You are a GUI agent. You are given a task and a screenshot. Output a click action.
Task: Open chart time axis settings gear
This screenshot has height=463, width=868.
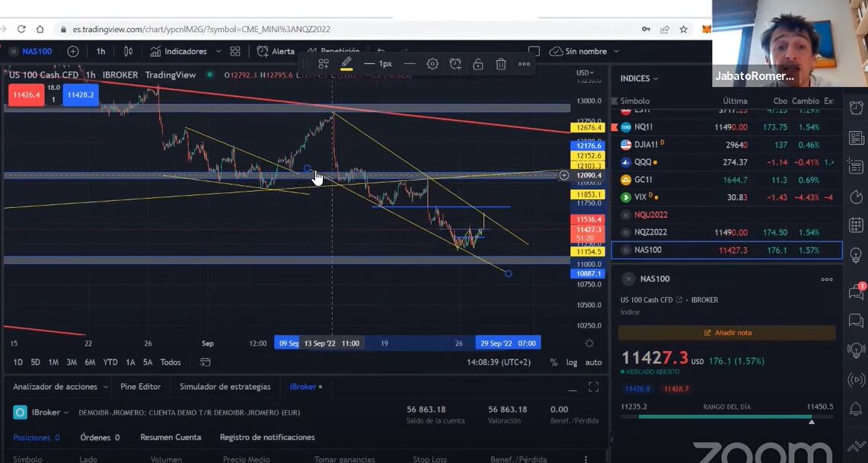coord(589,343)
